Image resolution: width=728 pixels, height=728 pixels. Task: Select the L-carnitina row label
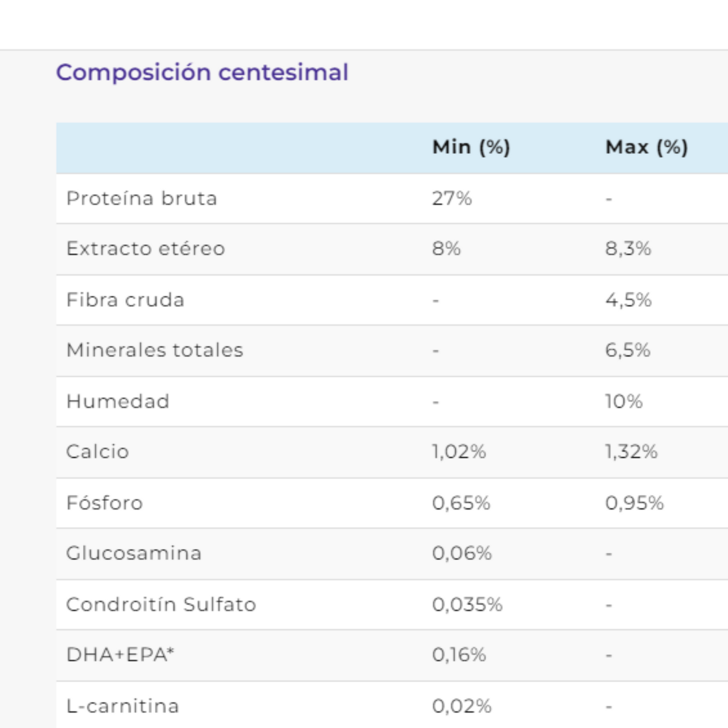tap(122, 706)
